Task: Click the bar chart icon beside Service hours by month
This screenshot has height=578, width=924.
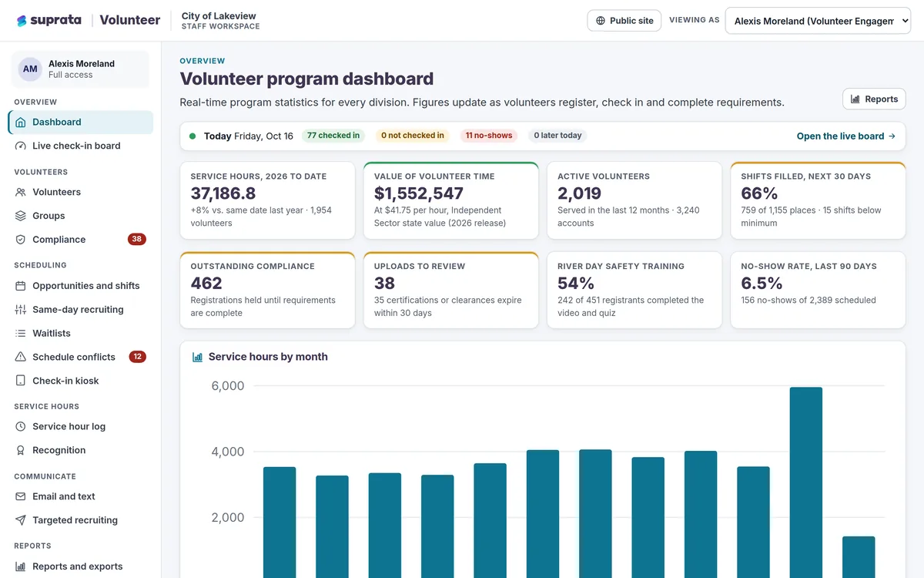Action: (197, 357)
